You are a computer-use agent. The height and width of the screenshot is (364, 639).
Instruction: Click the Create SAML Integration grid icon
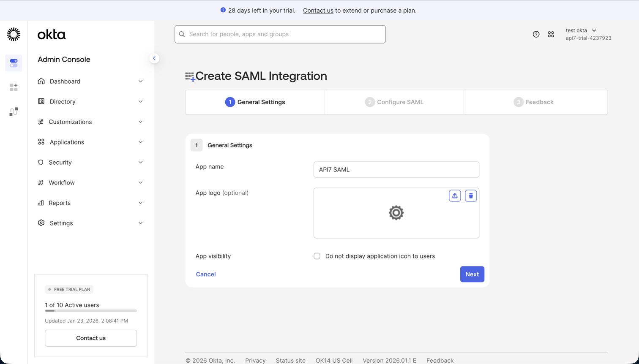pyautogui.click(x=190, y=76)
